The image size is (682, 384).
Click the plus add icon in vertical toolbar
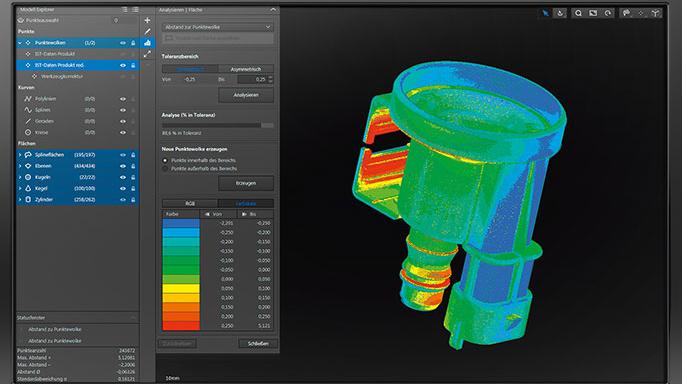[x=147, y=20]
